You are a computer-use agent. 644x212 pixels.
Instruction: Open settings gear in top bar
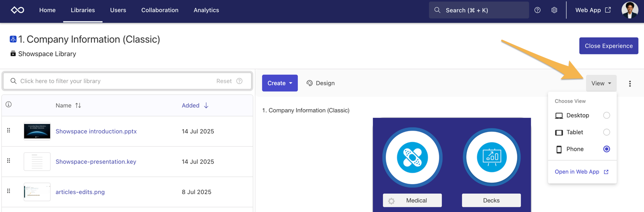coord(554,10)
